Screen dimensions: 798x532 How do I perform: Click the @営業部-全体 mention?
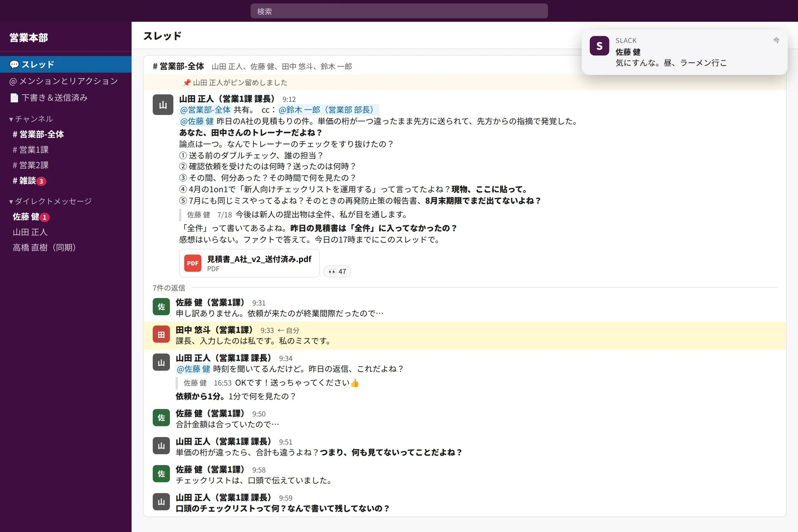tap(205, 110)
